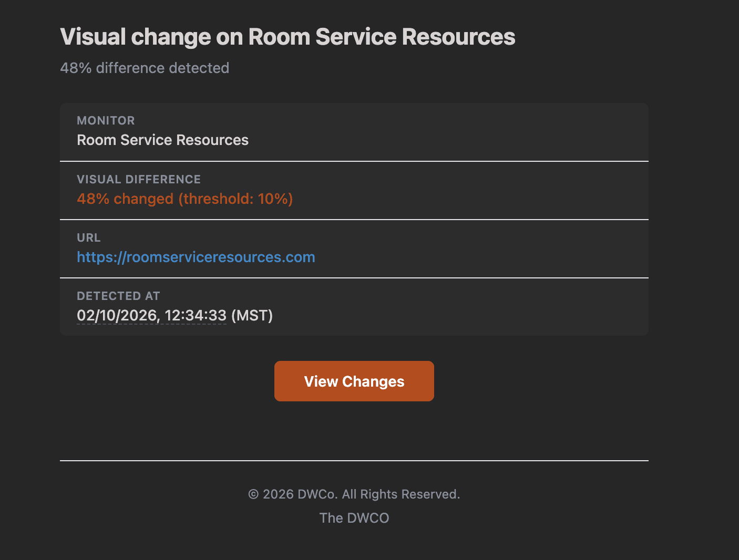Open the roomserviceresources.com link
739x560 pixels.
[196, 257]
